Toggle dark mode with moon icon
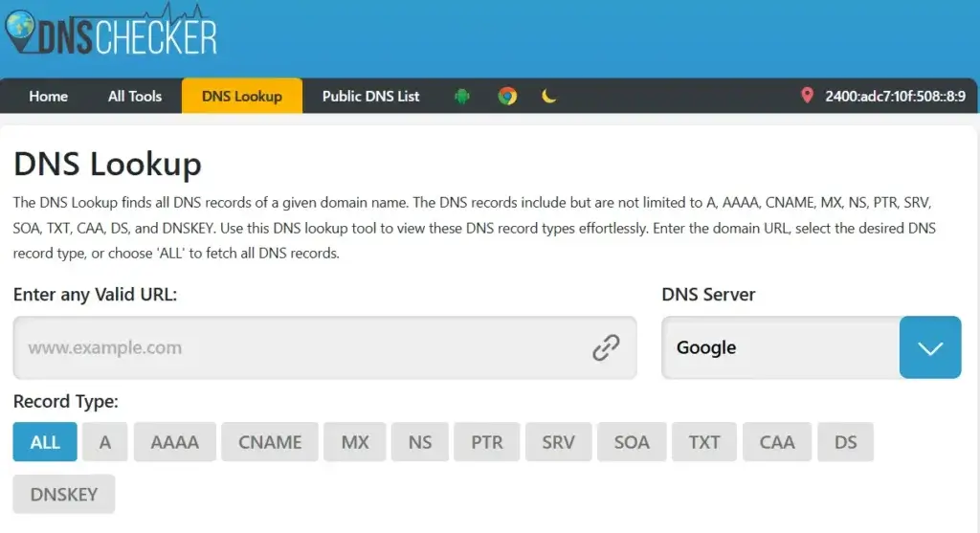Screen dimensions: 980x533 pyautogui.click(x=548, y=97)
